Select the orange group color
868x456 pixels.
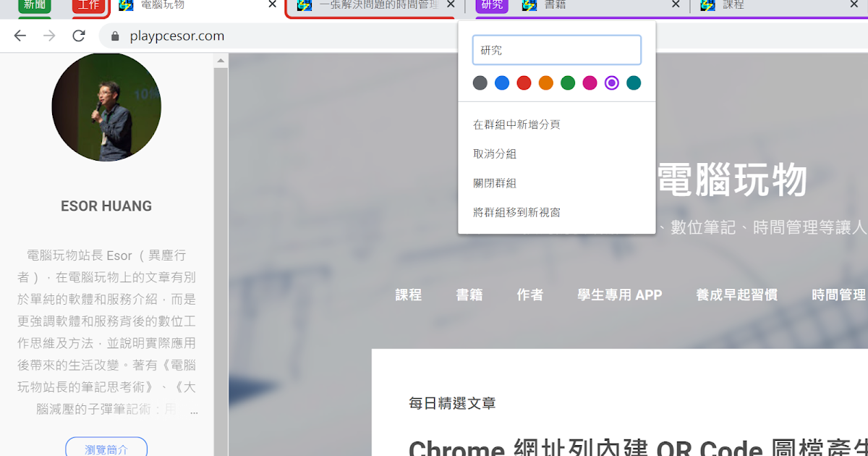(546, 83)
